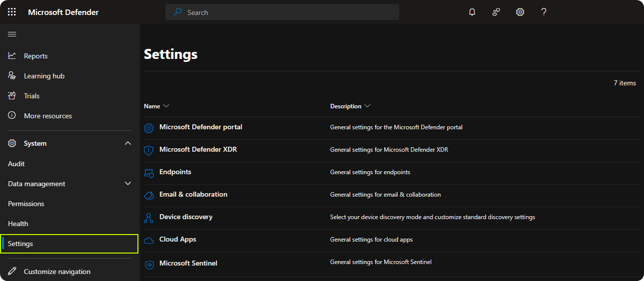Sort by the Name column header

click(152, 106)
